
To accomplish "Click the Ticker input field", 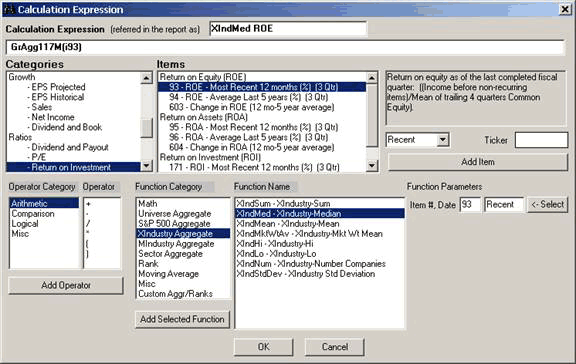I will (x=541, y=140).
